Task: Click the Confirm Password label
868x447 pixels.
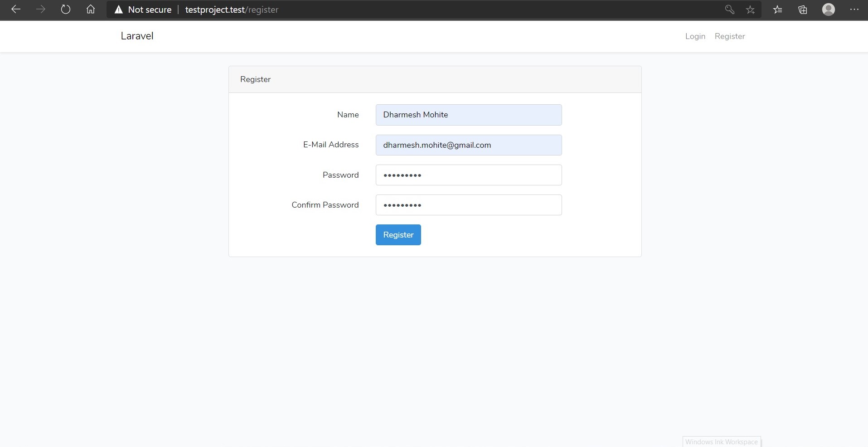Action: tap(325, 205)
